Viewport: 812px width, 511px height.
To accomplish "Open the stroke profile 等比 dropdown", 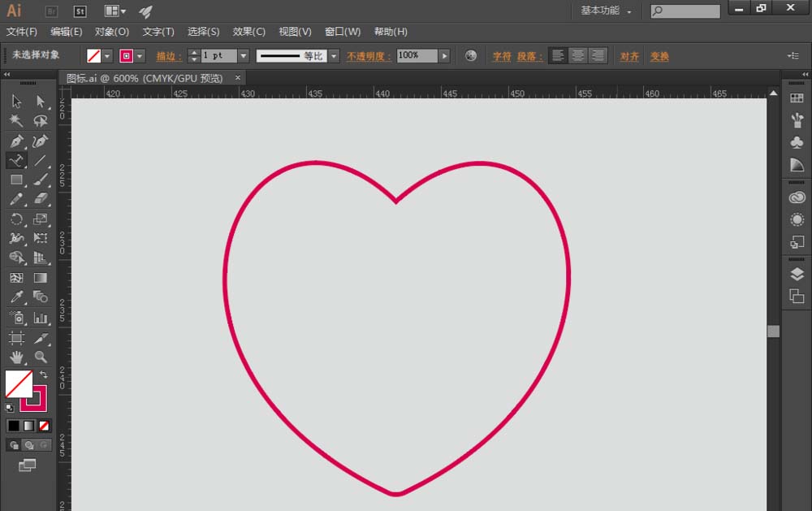I will pyautogui.click(x=334, y=56).
